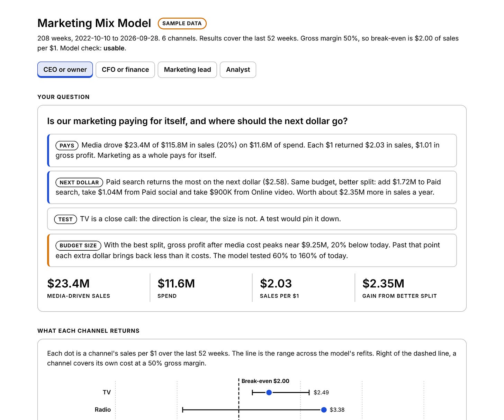Image resolution: width=504 pixels, height=420 pixels.
Task: Click the Radio row label in chart
Action: (103, 410)
